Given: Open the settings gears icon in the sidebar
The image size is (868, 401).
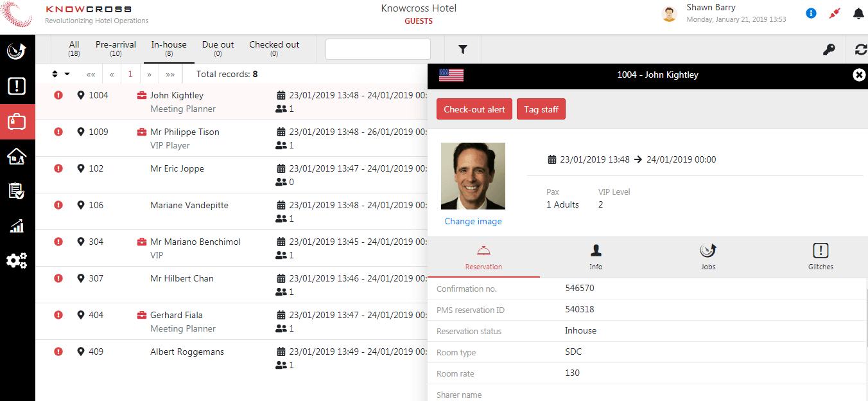Looking at the screenshot, I should pos(17,260).
